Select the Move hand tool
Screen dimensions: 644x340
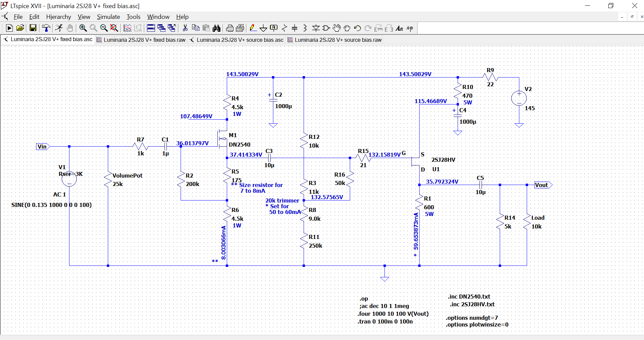336,28
